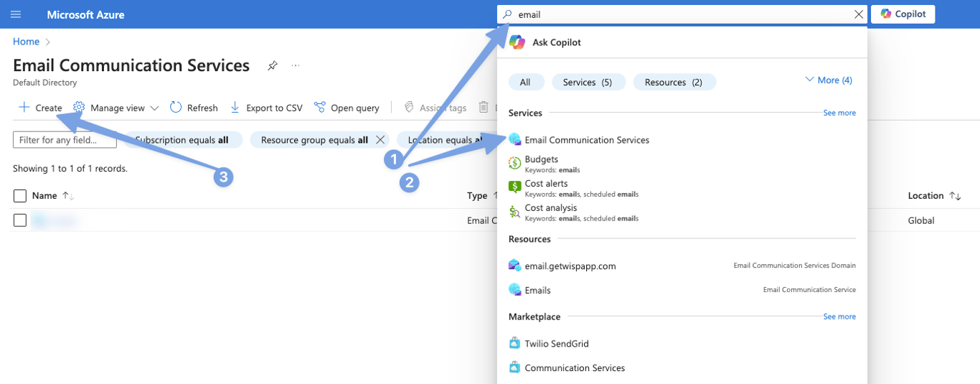Remove the Resource group filter
980x384 pixels.
tap(380, 140)
